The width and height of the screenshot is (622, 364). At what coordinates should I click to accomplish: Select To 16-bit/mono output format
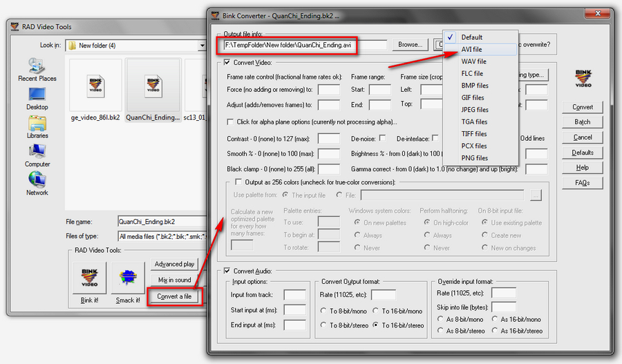[x=376, y=311]
